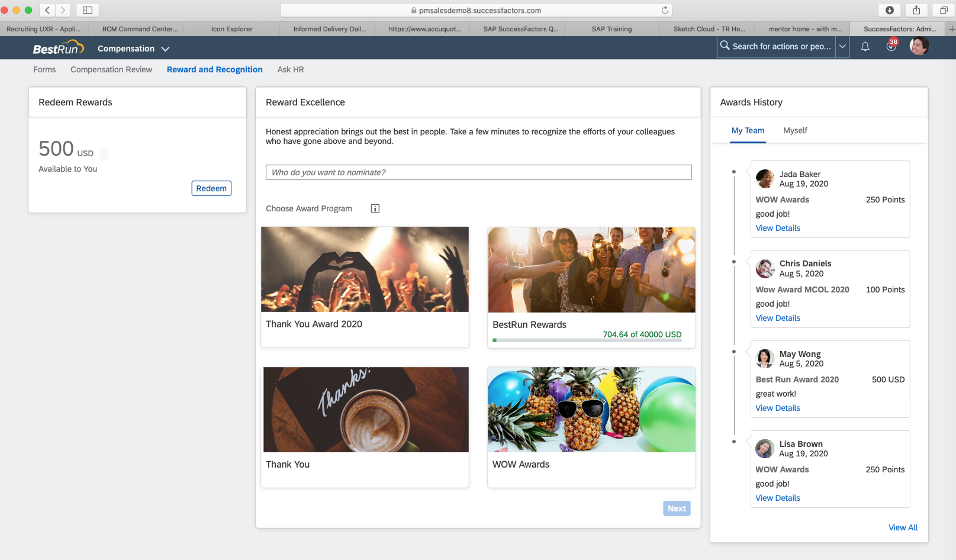Image resolution: width=956 pixels, height=560 pixels.
Task: Expand the Compensation module dropdown
Action: coord(134,49)
